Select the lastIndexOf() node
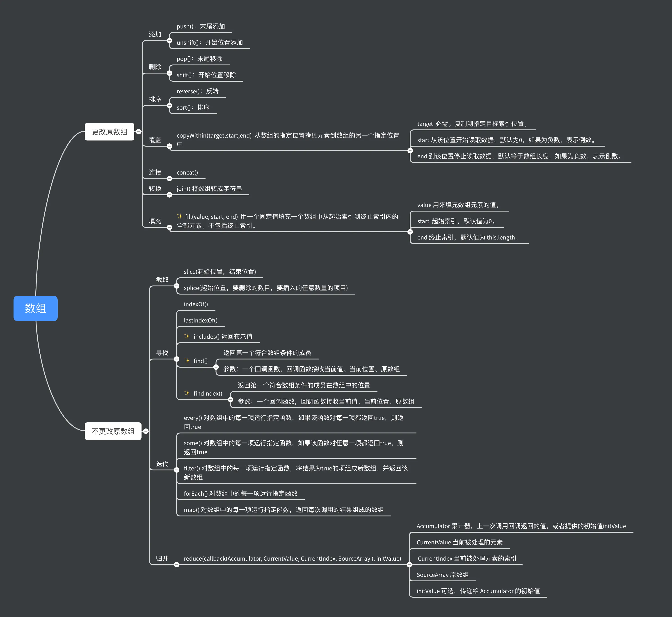This screenshot has height=617, width=672. coord(200,320)
